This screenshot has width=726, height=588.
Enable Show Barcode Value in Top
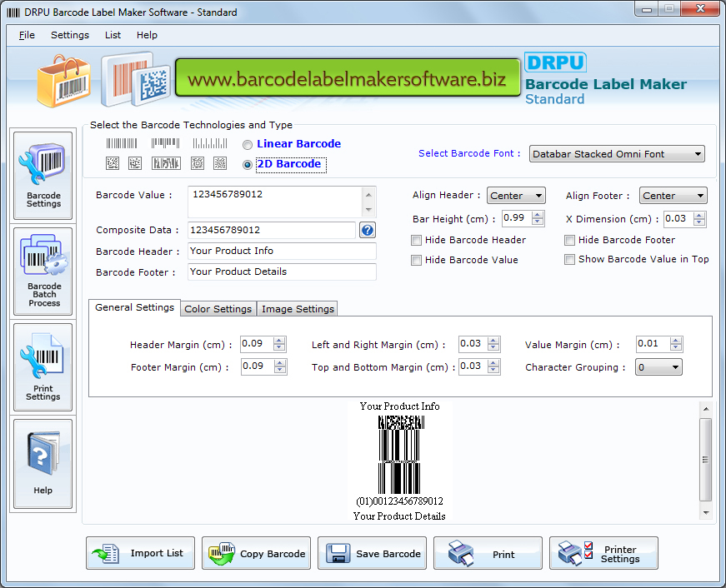(x=569, y=260)
